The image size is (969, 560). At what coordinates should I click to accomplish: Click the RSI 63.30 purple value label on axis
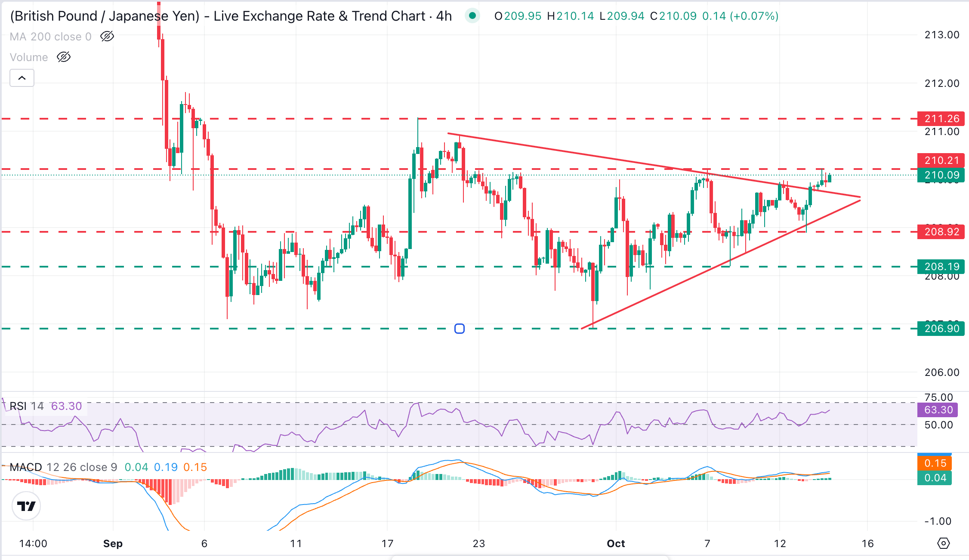click(938, 410)
